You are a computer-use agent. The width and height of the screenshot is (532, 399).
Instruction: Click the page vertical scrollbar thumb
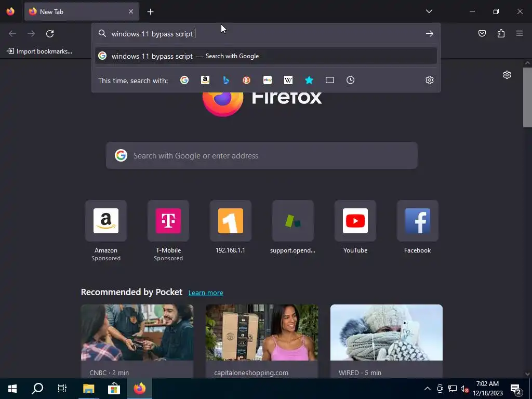[x=527, y=97]
